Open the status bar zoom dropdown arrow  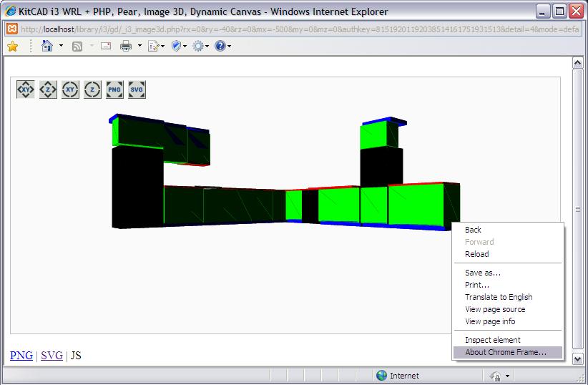(x=507, y=376)
